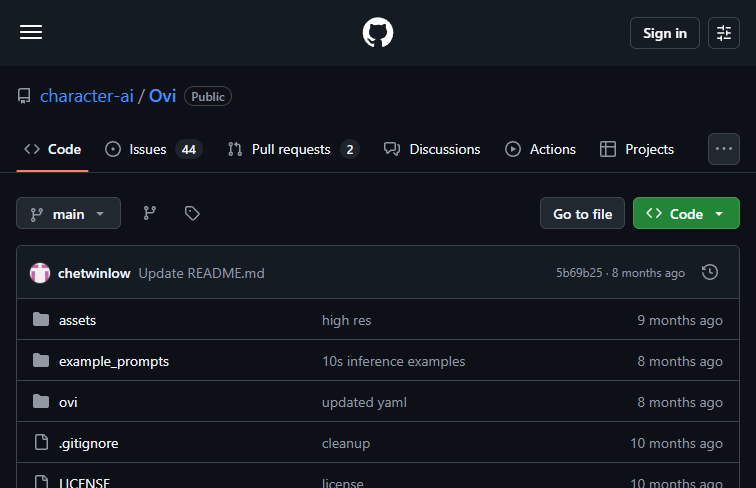Click the Sign in button

click(x=664, y=33)
